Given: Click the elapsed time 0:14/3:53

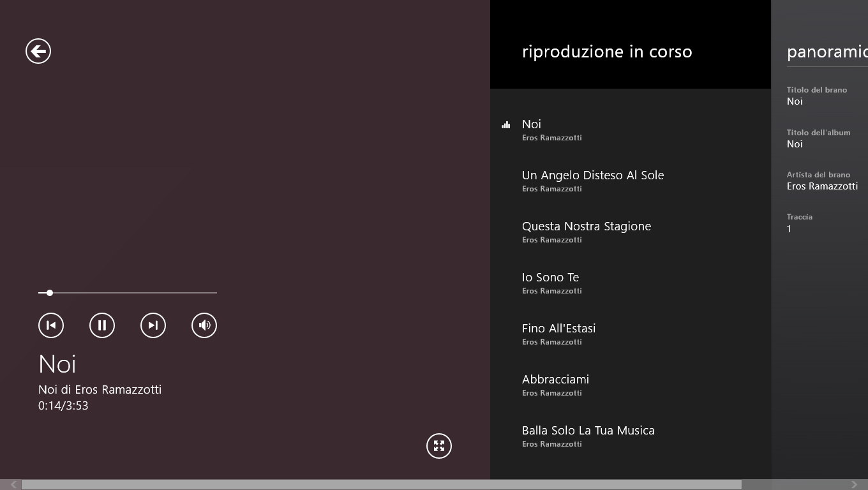Looking at the screenshot, I should (x=63, y=406).
